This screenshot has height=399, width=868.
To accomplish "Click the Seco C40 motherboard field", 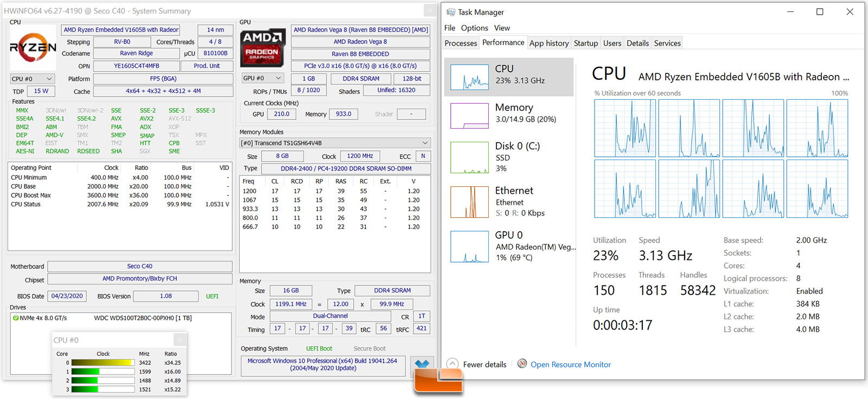I will tap(139, 267).
